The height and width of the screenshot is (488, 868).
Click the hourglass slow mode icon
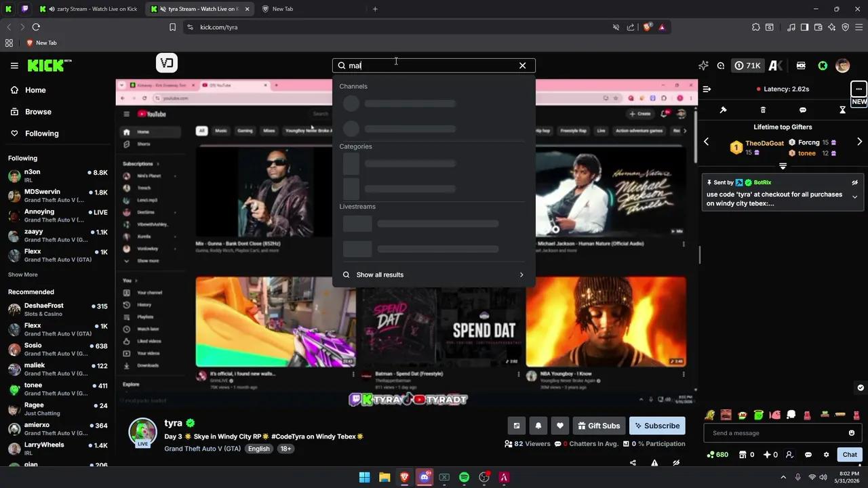843,110
